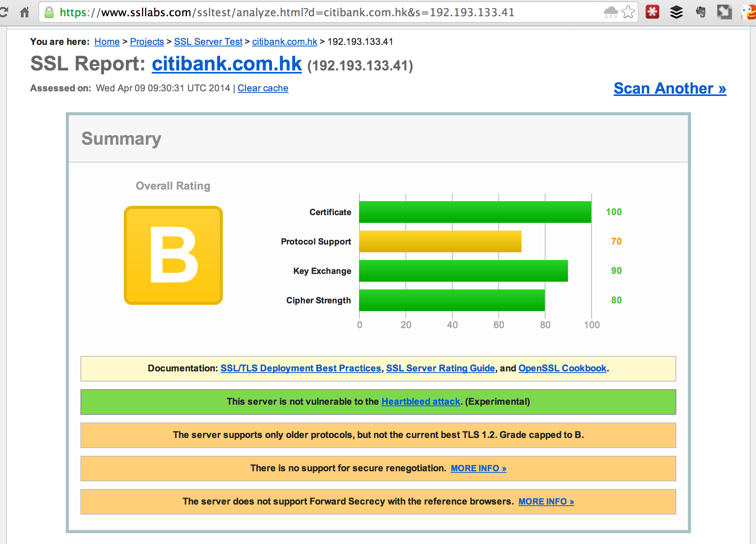The height and width of the screenshot is (544, 756).
Task: Click the Clear cache link
Action: 263,88
